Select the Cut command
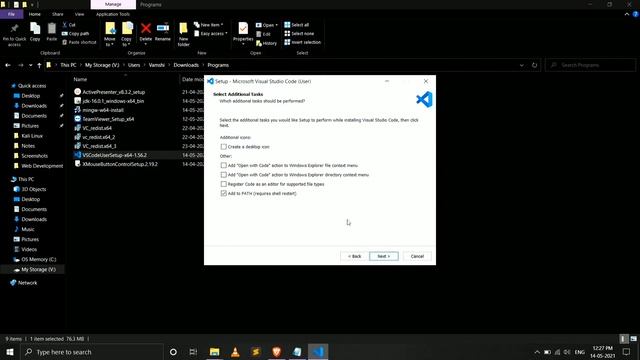This screenshot has height=360, width=640. point(69,25)
